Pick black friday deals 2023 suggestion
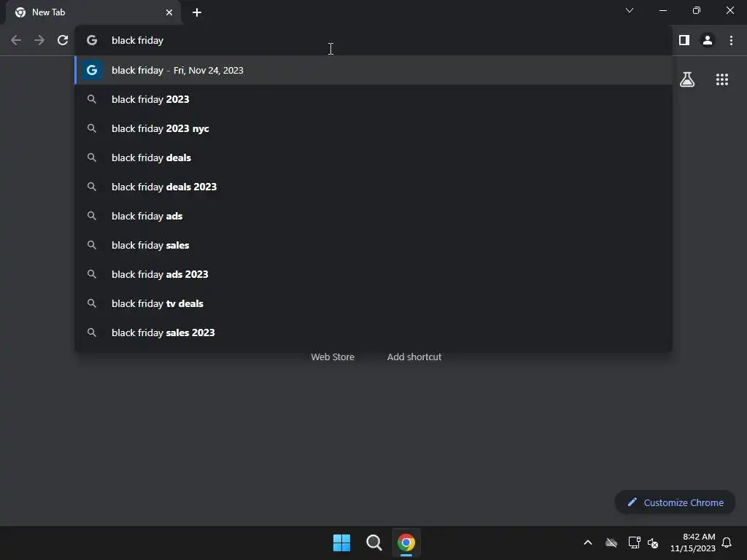Screen dimensions: 747x560 [x=373, y=187]
